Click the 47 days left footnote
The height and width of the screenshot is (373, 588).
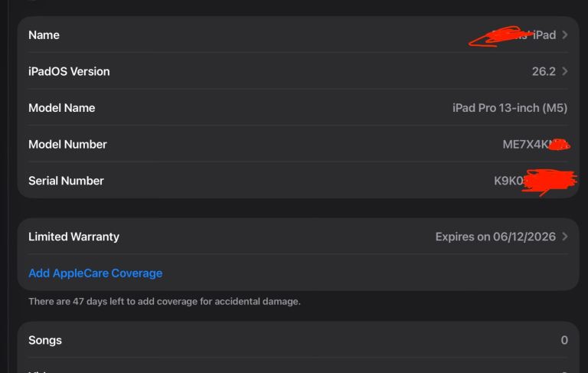[164, 302]
